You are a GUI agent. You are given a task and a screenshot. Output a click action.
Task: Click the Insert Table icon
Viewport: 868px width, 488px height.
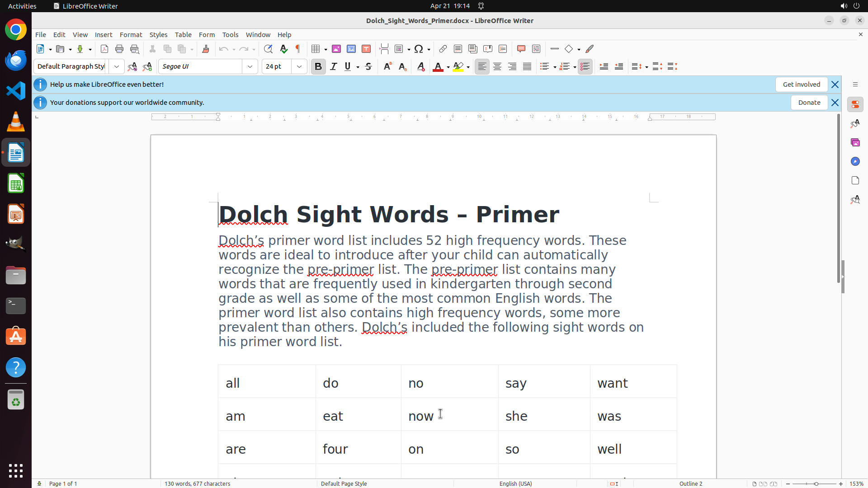(x=316, y=49)
